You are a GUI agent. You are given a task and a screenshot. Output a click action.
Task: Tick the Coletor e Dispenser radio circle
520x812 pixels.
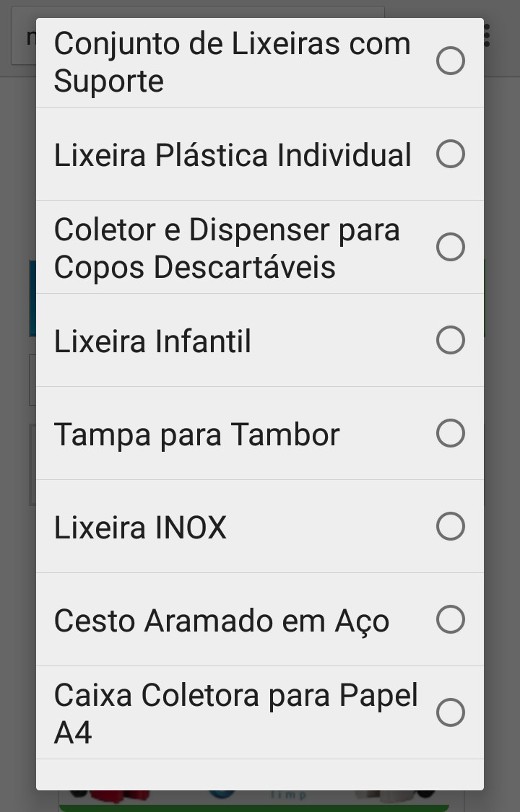[451, 247]
